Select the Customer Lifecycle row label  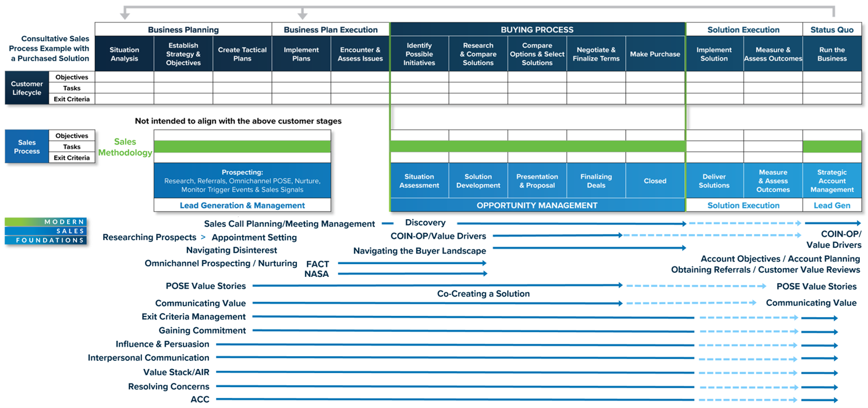27,88
